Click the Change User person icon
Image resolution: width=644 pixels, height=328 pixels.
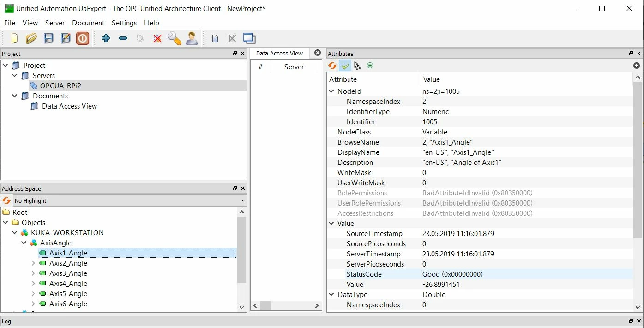(192, 38)
